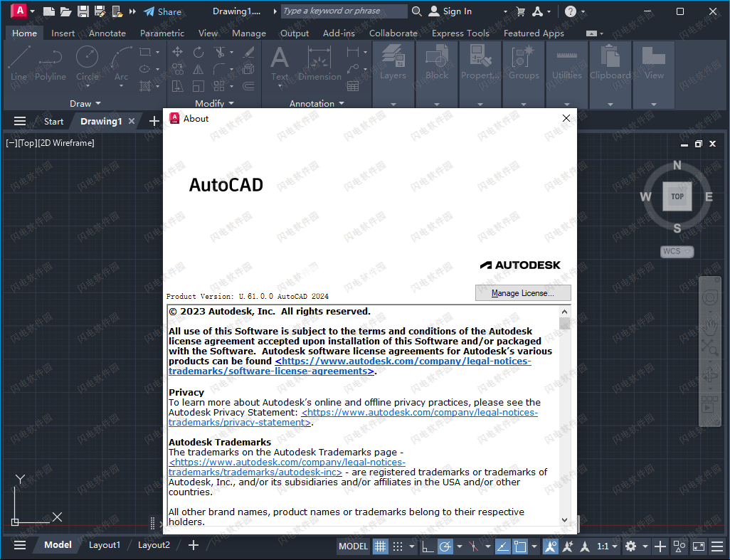730x560 pixels.
Task: Click the Explode tool icon
Action: (x=248, y=69)
